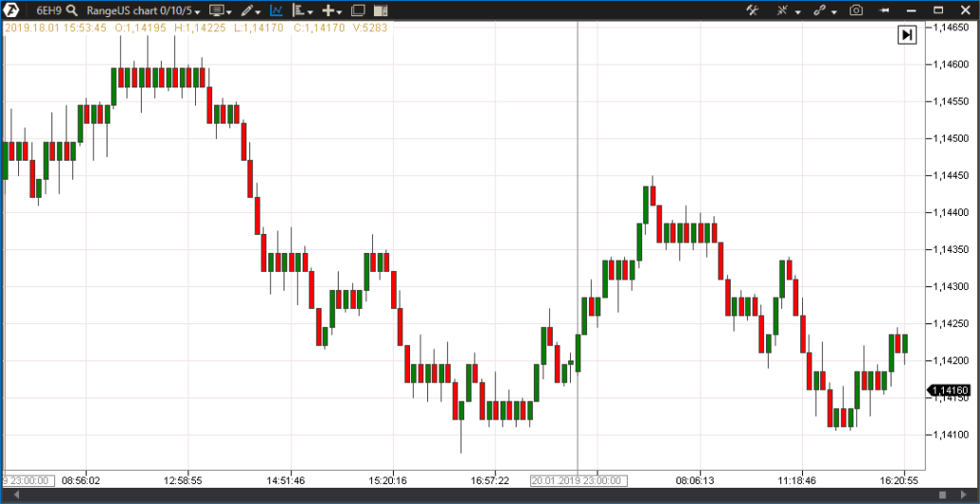Jump to latest bar button
The height and width of the screenshot is (504, 980).
point(907,34)
